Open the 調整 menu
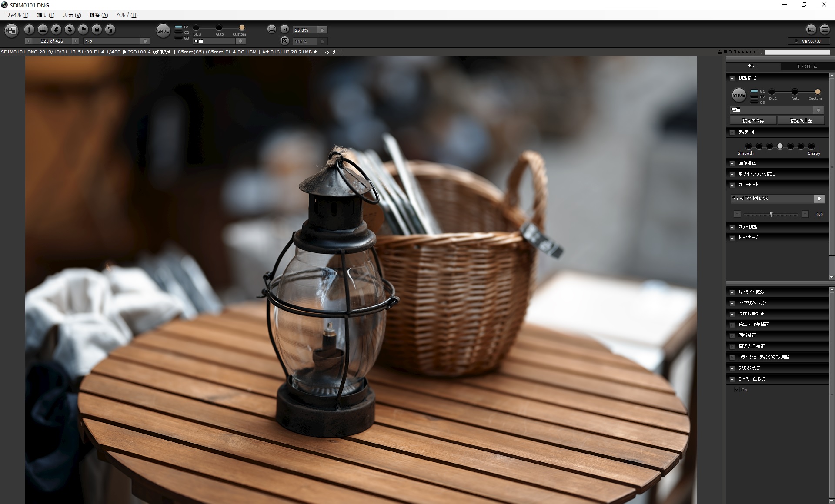This screenshot has width=835, height=504. tap(98, 15)
